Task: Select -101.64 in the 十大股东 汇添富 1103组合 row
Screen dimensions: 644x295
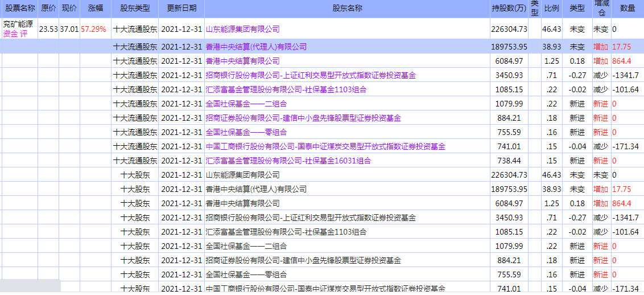Action: point(626,232)
